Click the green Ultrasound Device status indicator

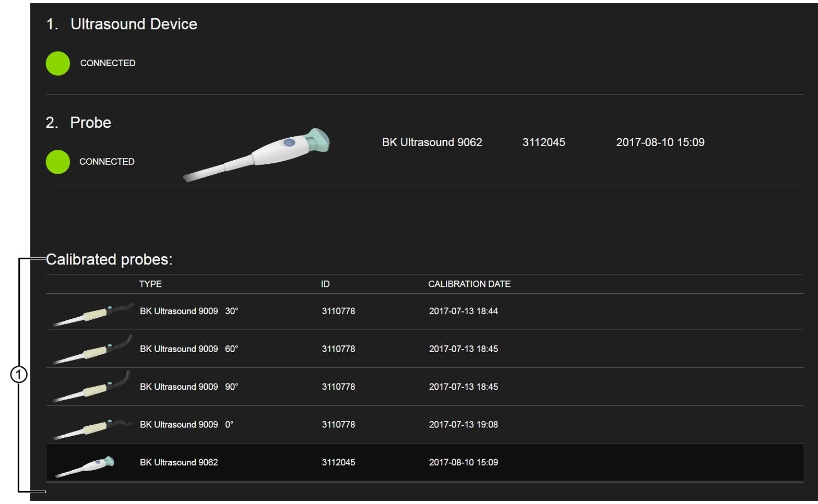pos(58,63)
